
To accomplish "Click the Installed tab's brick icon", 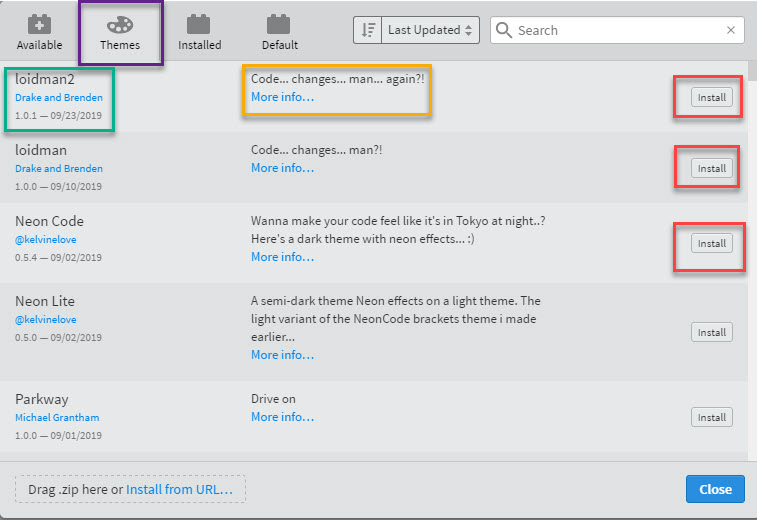I will (x=198, y=24).
